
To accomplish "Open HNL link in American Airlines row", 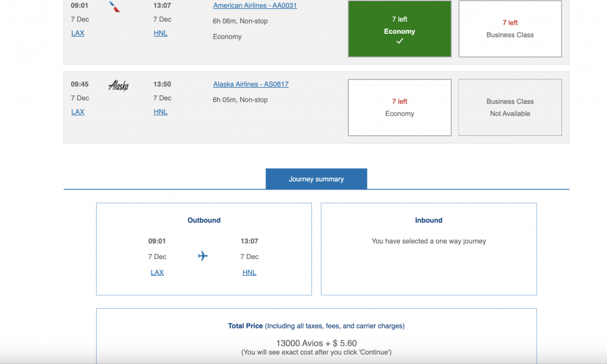I will (x=160, y=33).
